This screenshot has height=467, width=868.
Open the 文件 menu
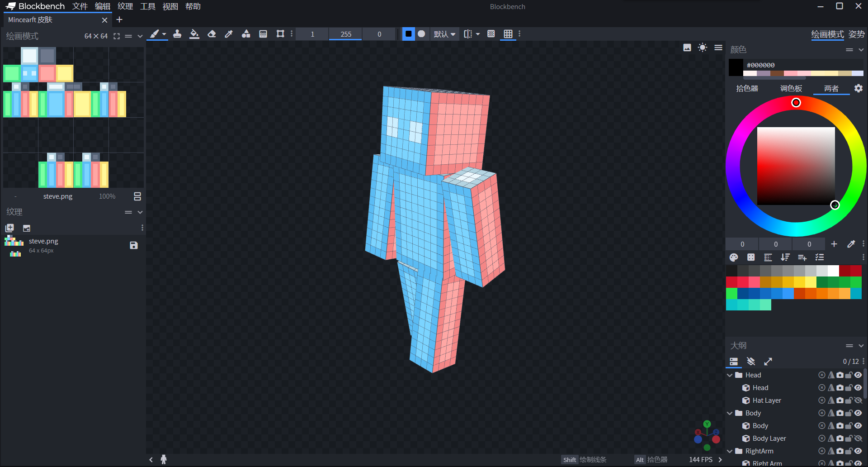(x=80, y=6)
